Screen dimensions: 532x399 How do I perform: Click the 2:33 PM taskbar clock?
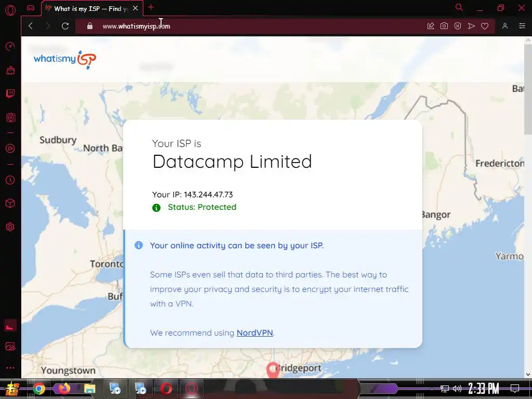[484, 389]
